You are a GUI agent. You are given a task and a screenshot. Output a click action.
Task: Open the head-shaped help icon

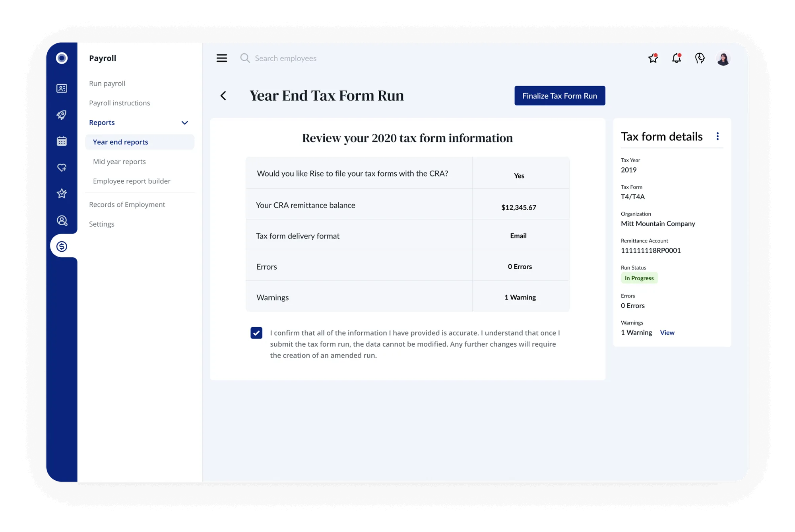[x=700, y=58]
